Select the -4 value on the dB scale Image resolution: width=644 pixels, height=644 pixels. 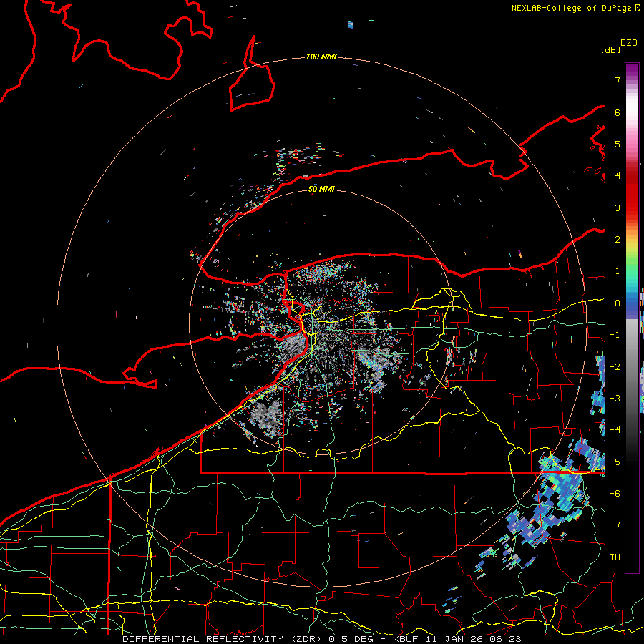(615, 430)
